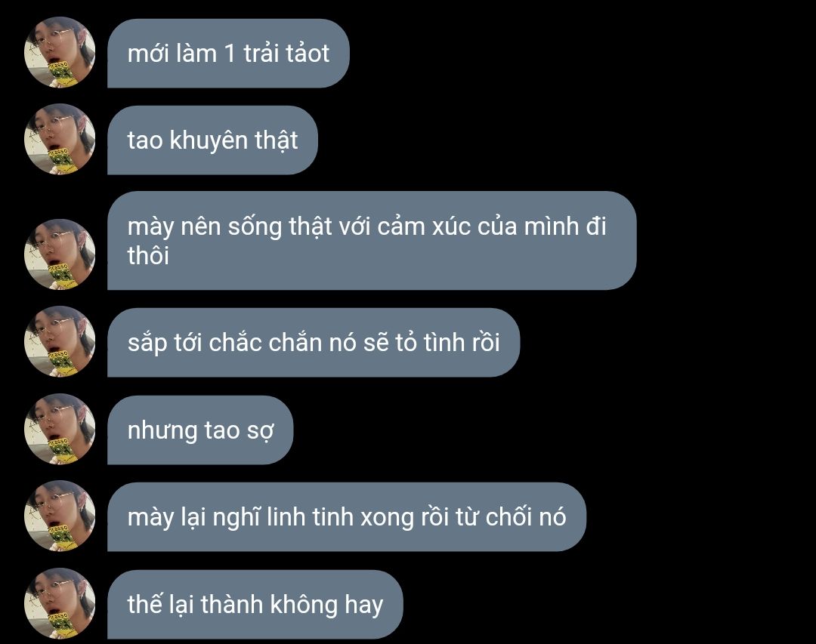Click avatar next to "sắp tới chắc chắn" message

point(60,342)
